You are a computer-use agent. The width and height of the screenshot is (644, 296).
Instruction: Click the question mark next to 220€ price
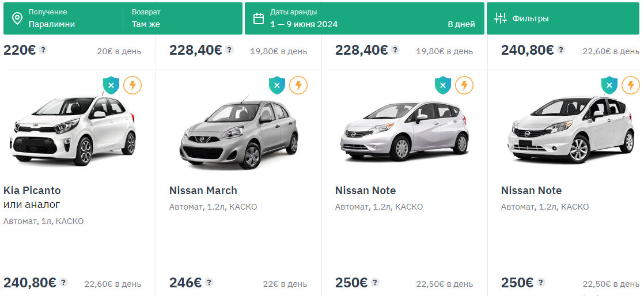point(43,50)
